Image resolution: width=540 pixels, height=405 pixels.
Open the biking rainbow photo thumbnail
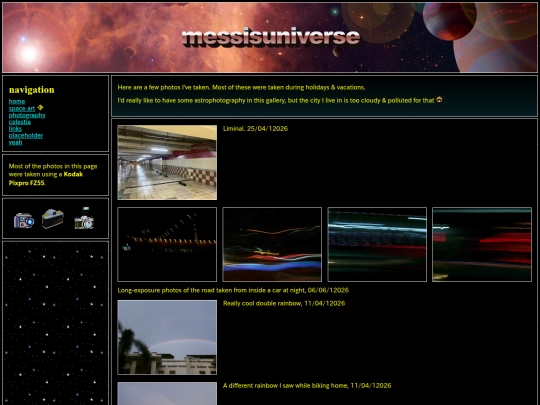(167, 394)
